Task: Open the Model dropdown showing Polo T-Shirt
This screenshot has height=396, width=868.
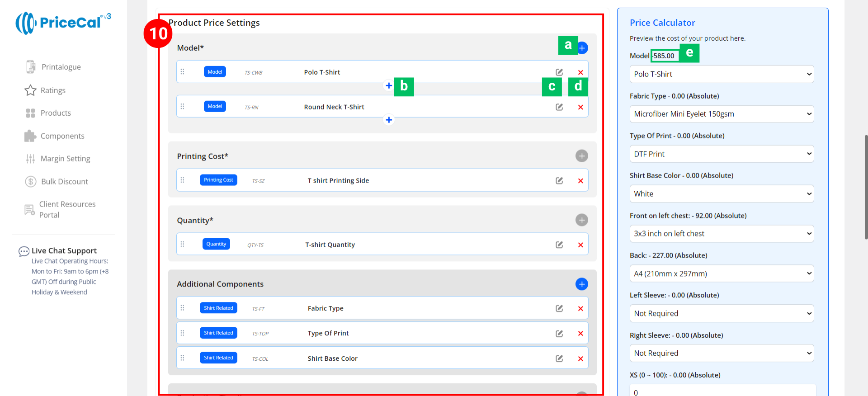Action: pos(722,74)
